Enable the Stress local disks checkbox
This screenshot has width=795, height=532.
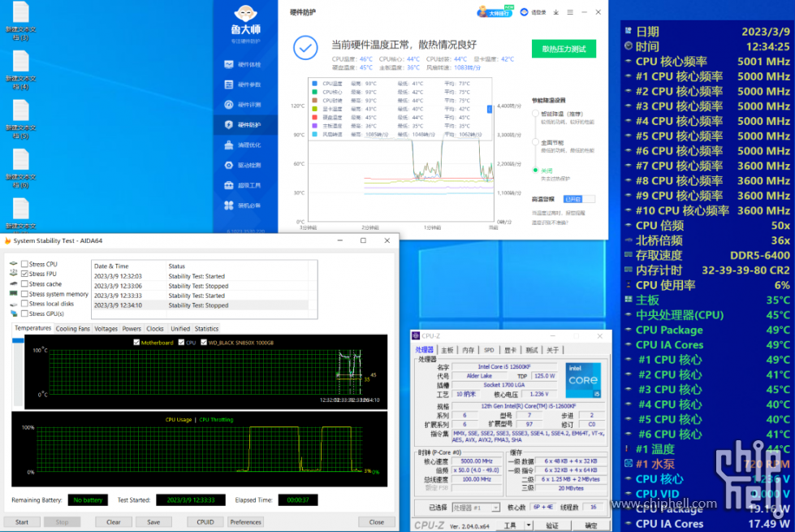[x=24, y=304]
